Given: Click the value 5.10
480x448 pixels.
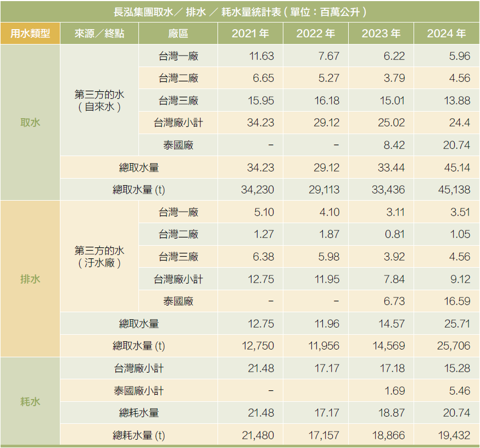Looking at the screenshot, I should pyautogui.click(x=264, y=212).
